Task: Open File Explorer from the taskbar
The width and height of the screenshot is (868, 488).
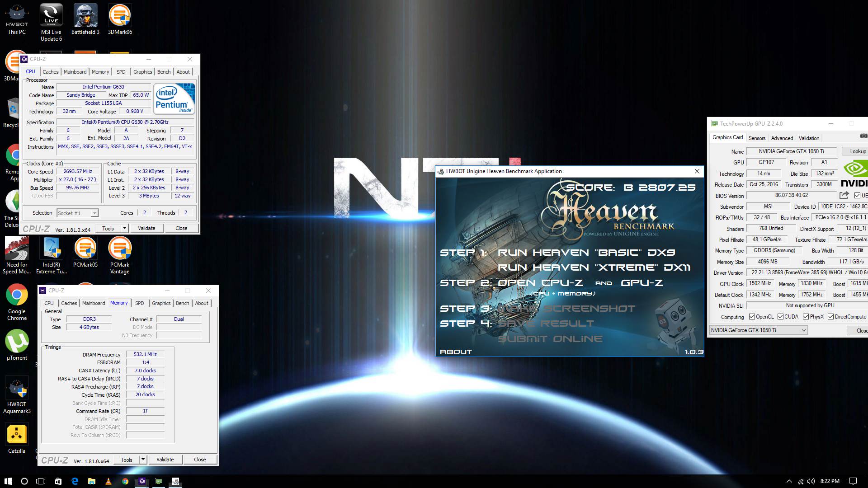Action: [91, 481]
